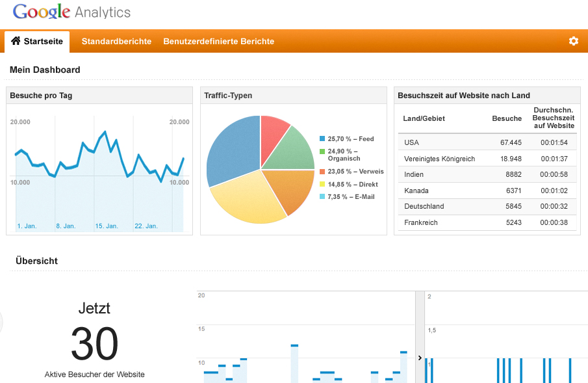Screen dimensions: 588x383
Task: Open Benutzerdefinierte Berichte tab
Action: click(x=218, y=41)
